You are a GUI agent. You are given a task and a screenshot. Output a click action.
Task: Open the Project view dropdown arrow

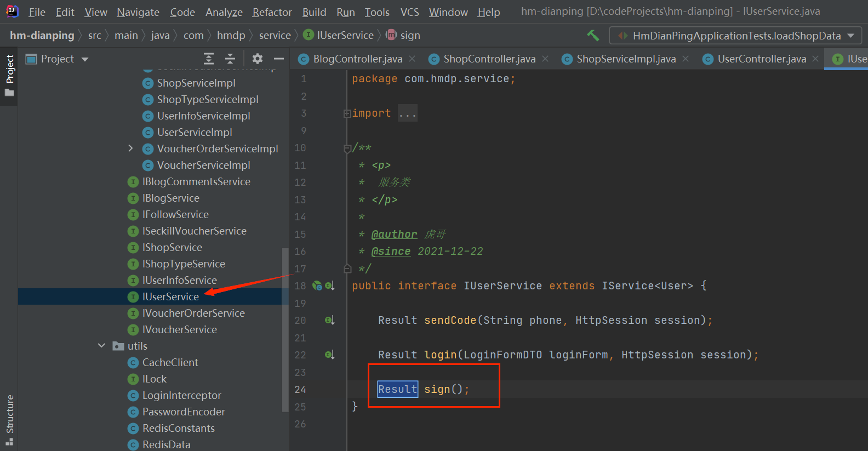85,59
